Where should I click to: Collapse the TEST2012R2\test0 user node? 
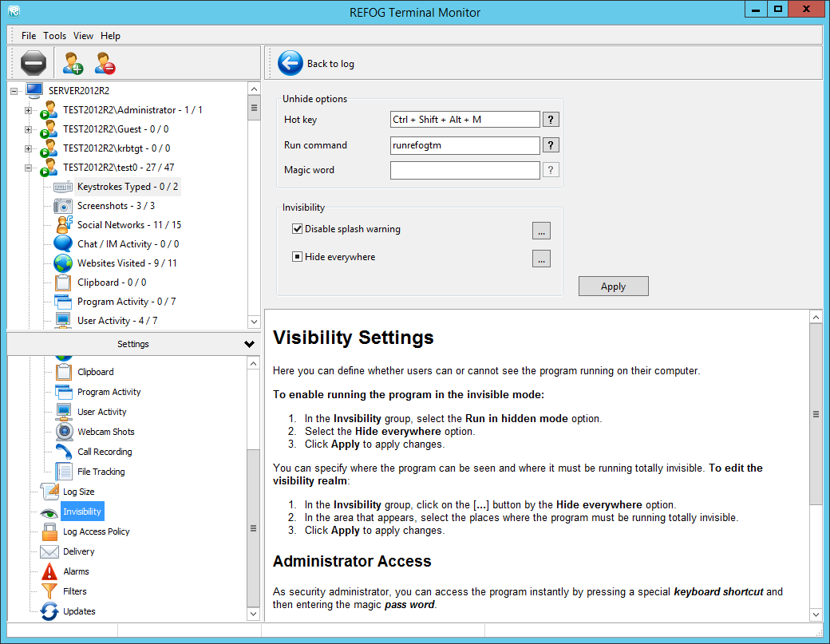click(28, 168)
